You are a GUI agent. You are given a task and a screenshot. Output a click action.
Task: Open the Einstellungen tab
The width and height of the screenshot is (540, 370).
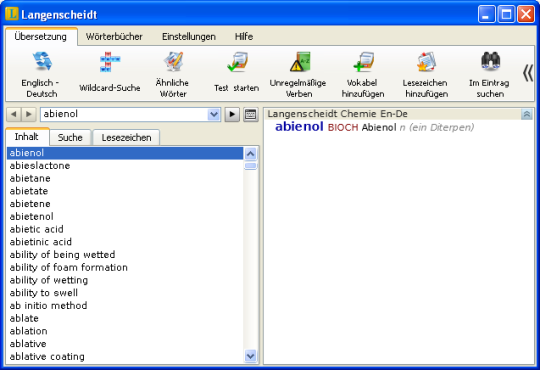[189, 37]
